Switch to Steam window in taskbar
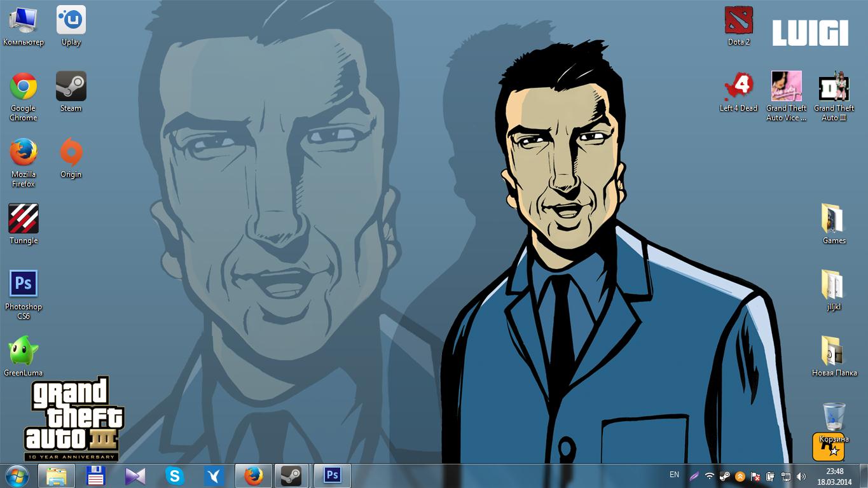 click(x=292, y=476)
